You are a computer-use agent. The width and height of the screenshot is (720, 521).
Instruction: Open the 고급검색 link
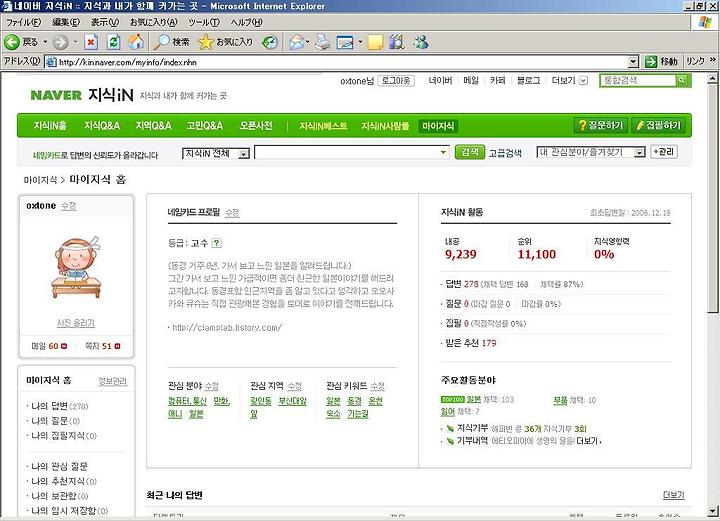tap(505, 153)
